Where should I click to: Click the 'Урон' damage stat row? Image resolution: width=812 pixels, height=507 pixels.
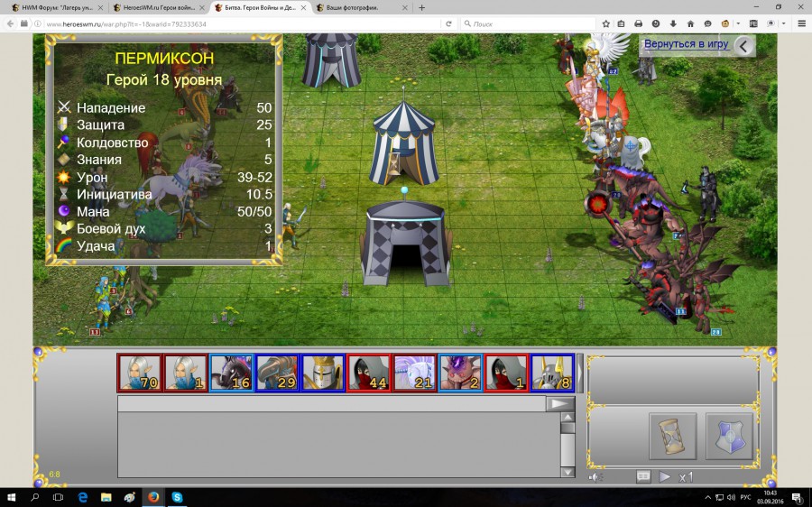click(x=165, y=177)
